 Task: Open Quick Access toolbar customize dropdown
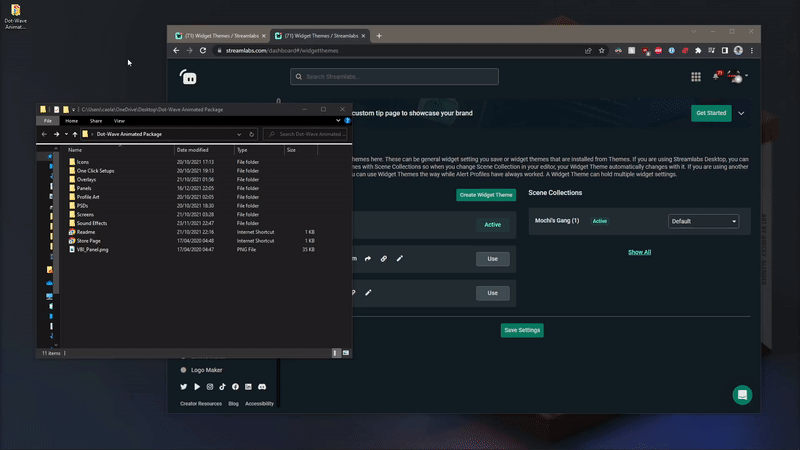73,109
